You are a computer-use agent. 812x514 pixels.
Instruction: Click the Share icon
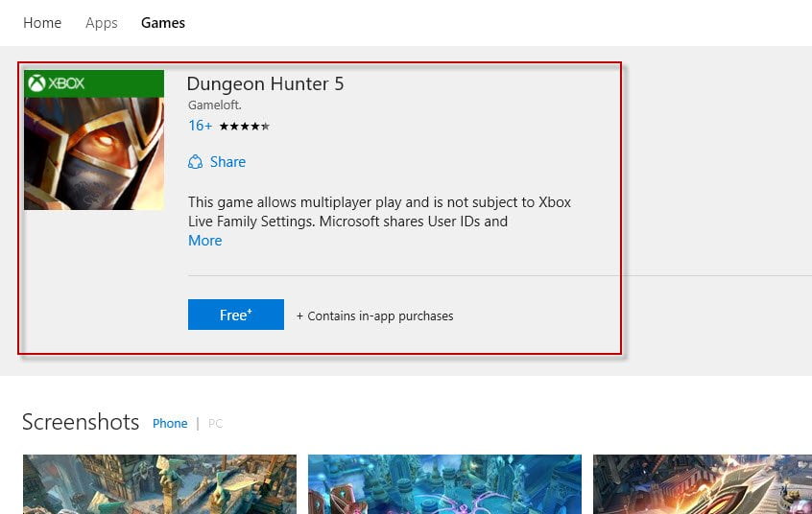click(195, 162)
